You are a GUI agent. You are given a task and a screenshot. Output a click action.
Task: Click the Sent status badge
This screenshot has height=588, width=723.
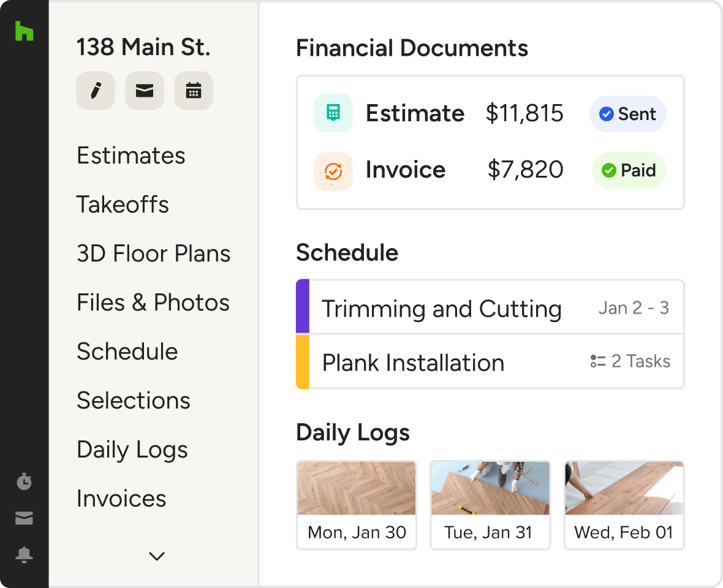point(627,114)
